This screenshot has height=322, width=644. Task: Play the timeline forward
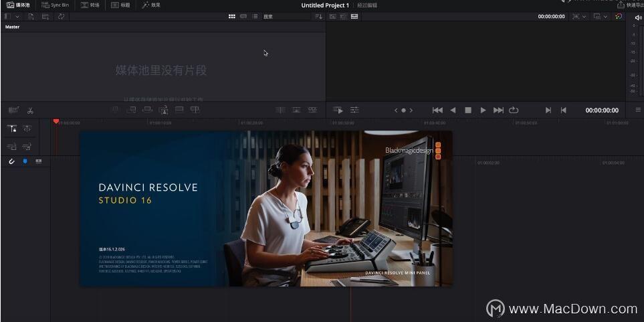point(483,110)
